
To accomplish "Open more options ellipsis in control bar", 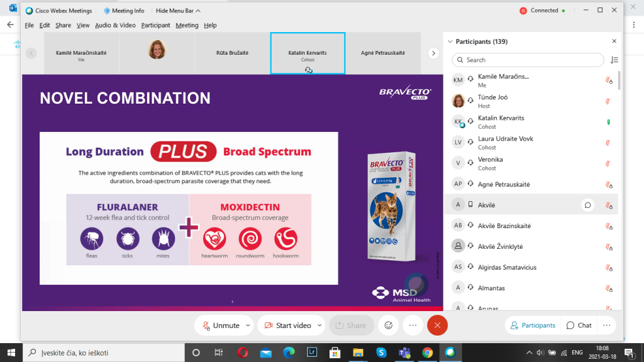I will [x=413, y=325].
